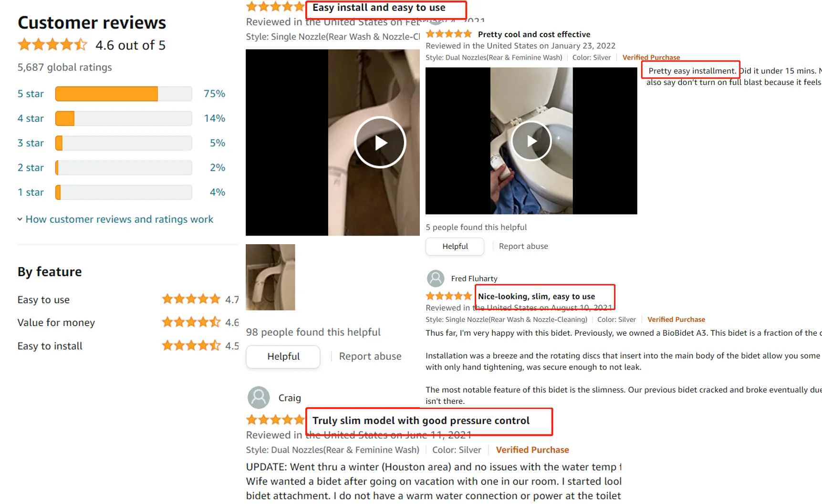Select the 2 star rating row

(121, 168)
